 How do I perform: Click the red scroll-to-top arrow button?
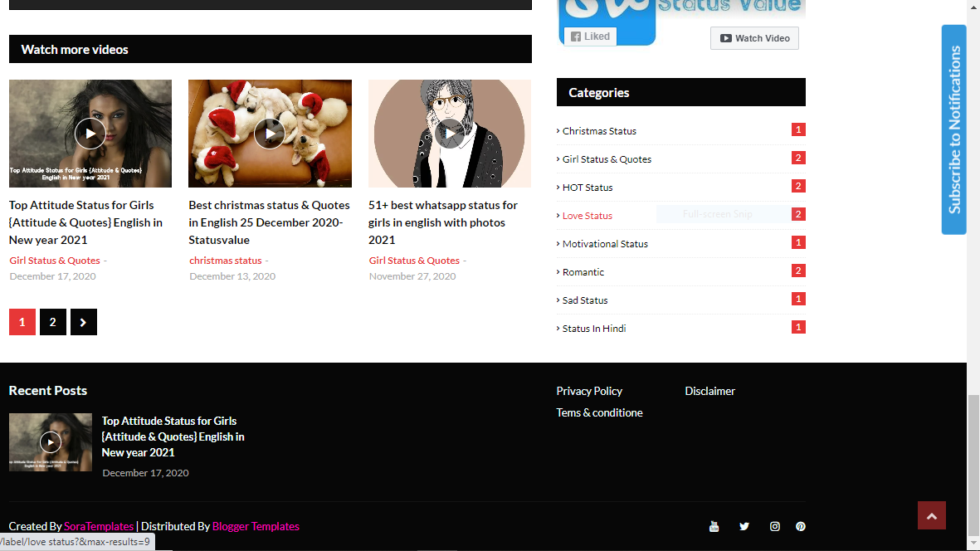click(x=931, y=515)
